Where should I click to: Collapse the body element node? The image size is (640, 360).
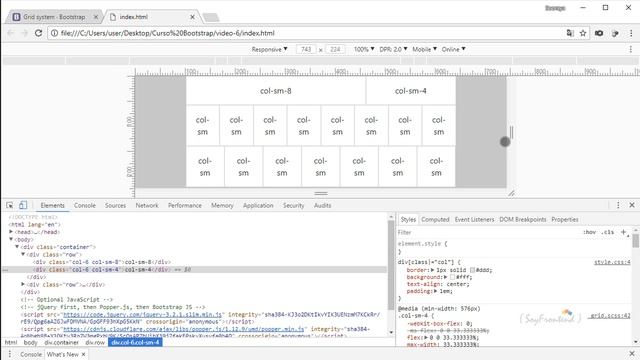click(11, 239)
